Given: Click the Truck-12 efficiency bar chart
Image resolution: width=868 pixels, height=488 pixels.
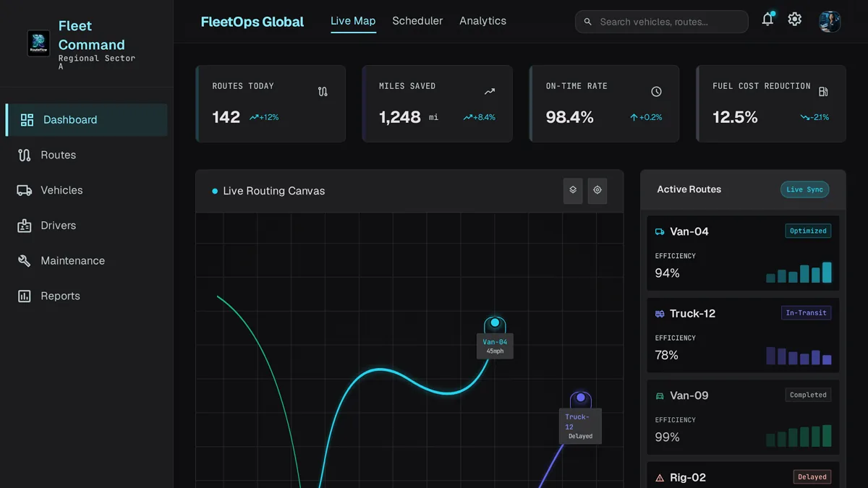Looking at the screenshot, I should click(799, 354).
